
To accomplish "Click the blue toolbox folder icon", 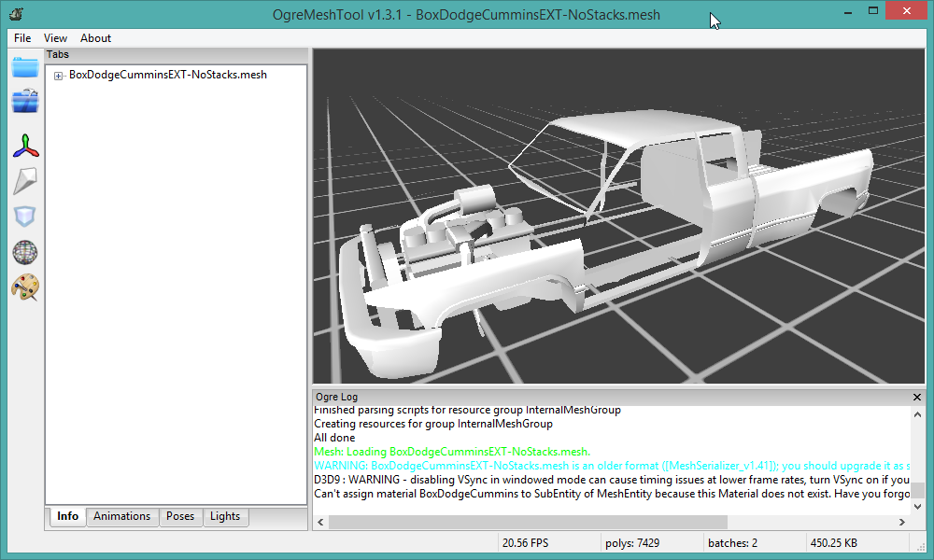I will point(25,102).
